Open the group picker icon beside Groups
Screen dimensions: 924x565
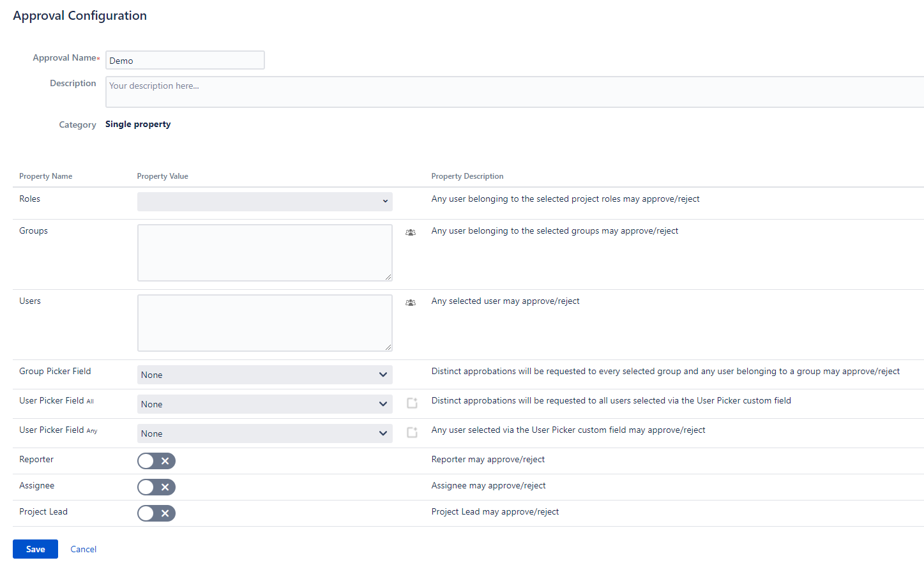coord(411,232)
